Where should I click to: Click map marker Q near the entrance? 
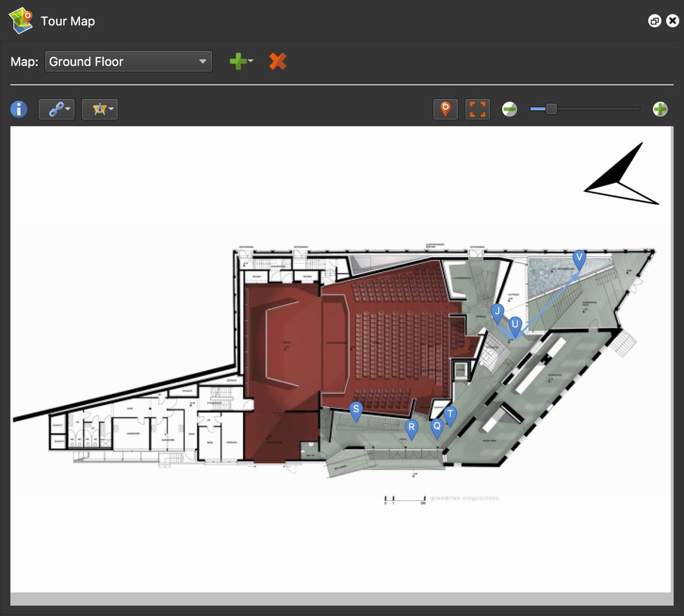[x=437, y=427]
